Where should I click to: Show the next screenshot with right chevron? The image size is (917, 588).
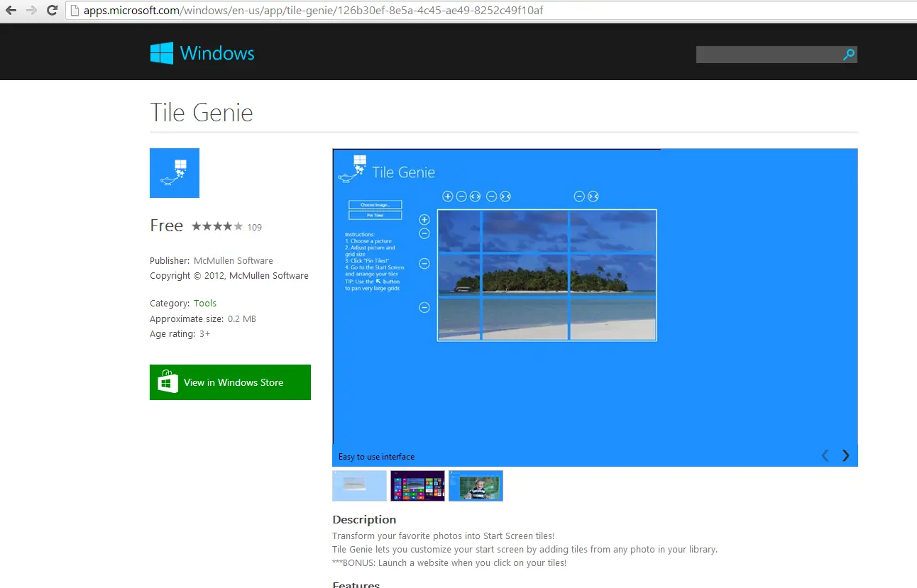point(845,456)
